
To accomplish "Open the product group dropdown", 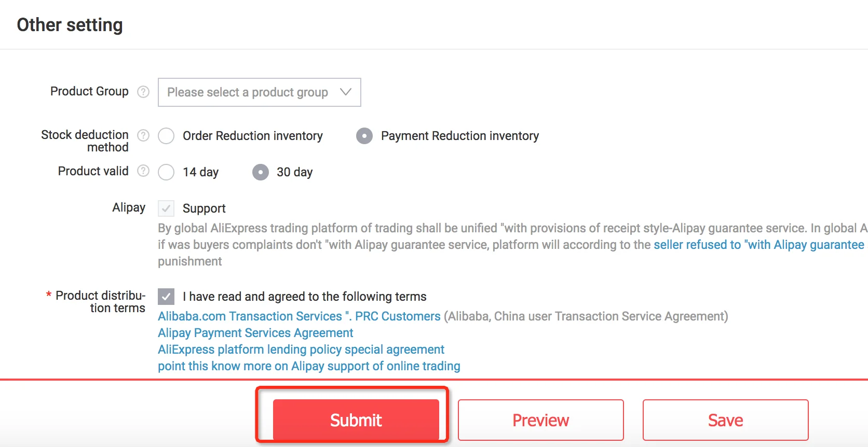I will [x=260, y=92].
